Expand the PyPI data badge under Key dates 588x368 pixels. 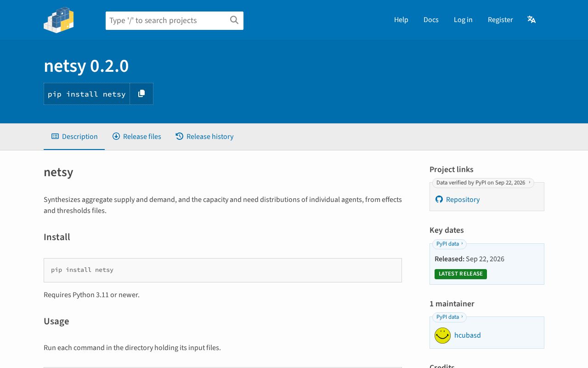pos(449,244)
